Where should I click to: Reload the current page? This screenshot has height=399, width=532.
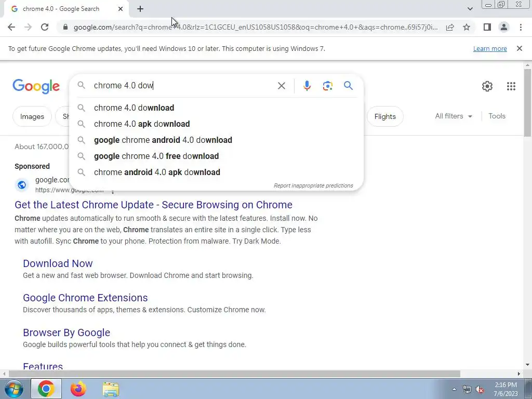(x=45, y=27)
